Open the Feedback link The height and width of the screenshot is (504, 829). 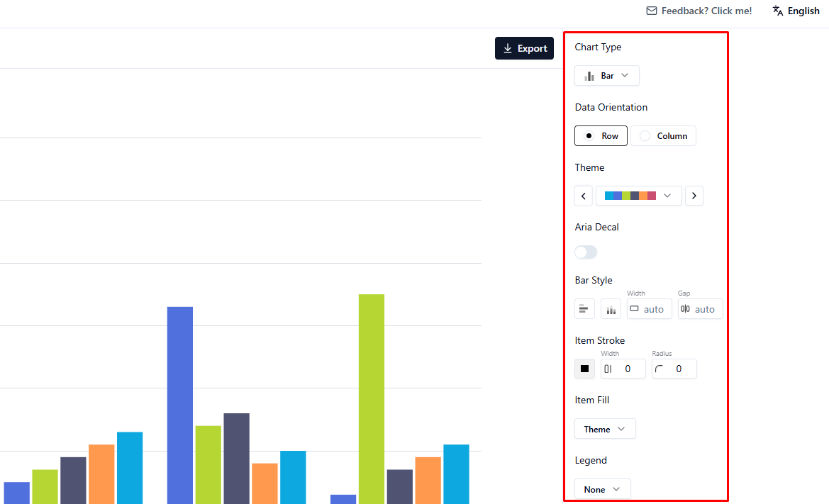click(x=699, y=11)
